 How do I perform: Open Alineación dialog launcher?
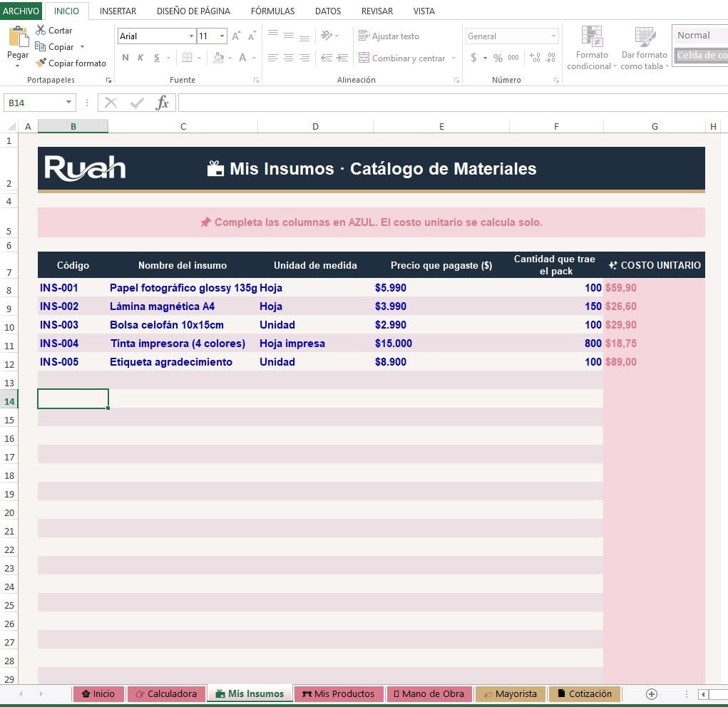(457, 81)
